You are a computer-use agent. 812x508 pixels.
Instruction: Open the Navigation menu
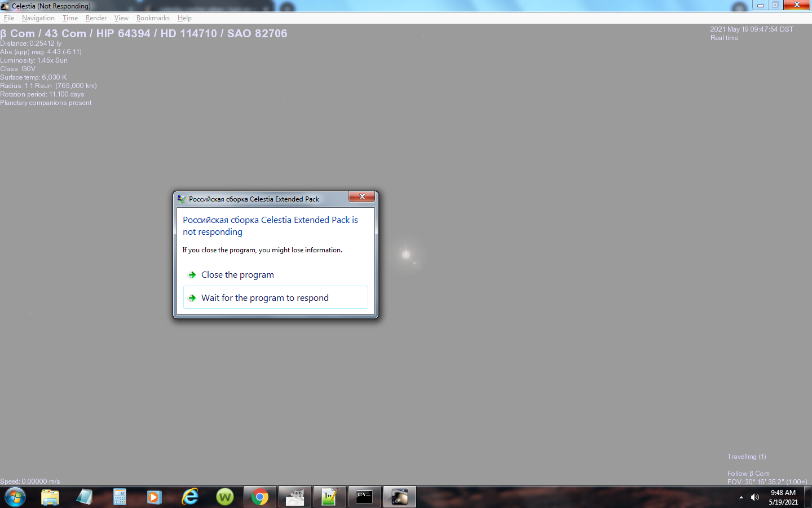[x=38, y=18]
